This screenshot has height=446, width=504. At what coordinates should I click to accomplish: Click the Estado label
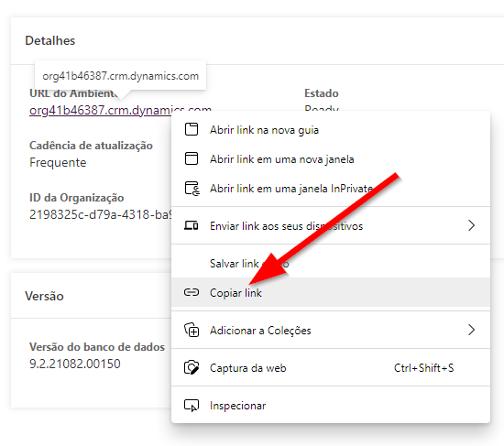pyautogui.click(x=322, y=93)
